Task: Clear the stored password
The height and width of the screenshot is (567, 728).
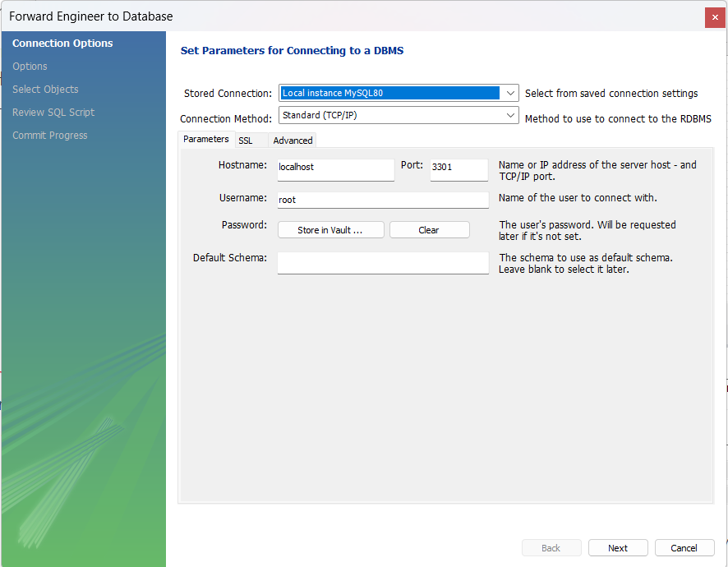Action: 429,230
